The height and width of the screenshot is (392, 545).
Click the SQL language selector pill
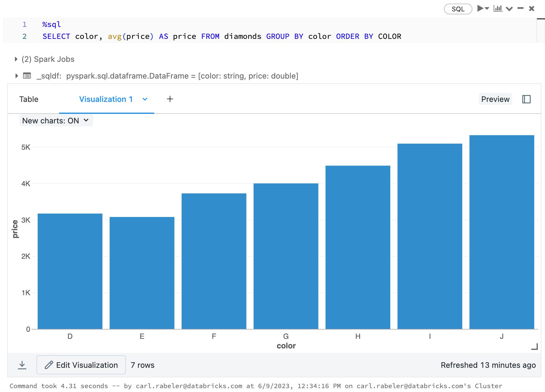coord(458,9)
